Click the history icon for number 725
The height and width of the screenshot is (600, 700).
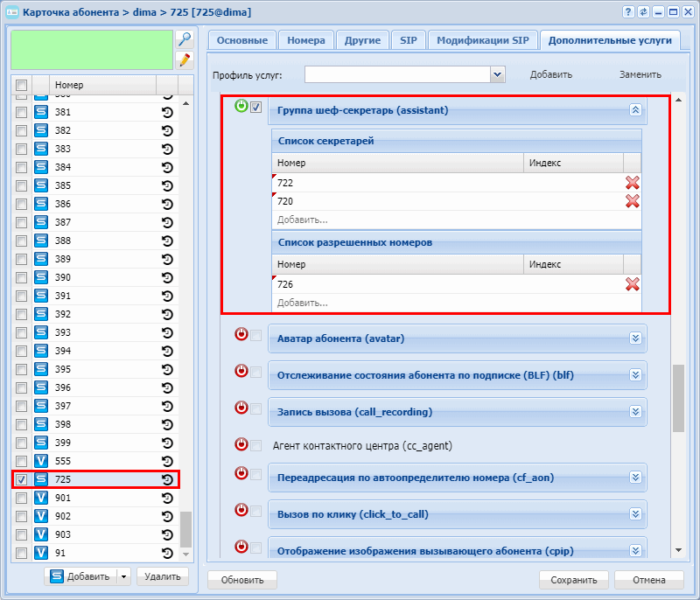click(167, 479)
